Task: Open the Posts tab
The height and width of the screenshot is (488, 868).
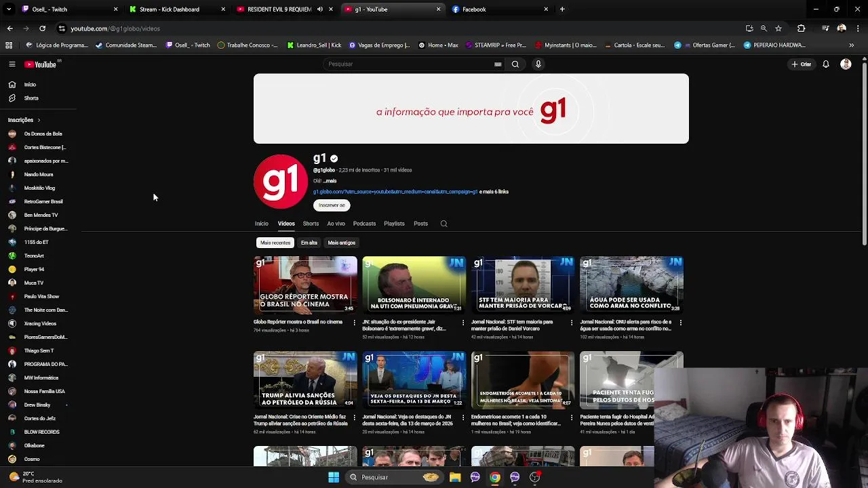Action: (x=420, y=224)
